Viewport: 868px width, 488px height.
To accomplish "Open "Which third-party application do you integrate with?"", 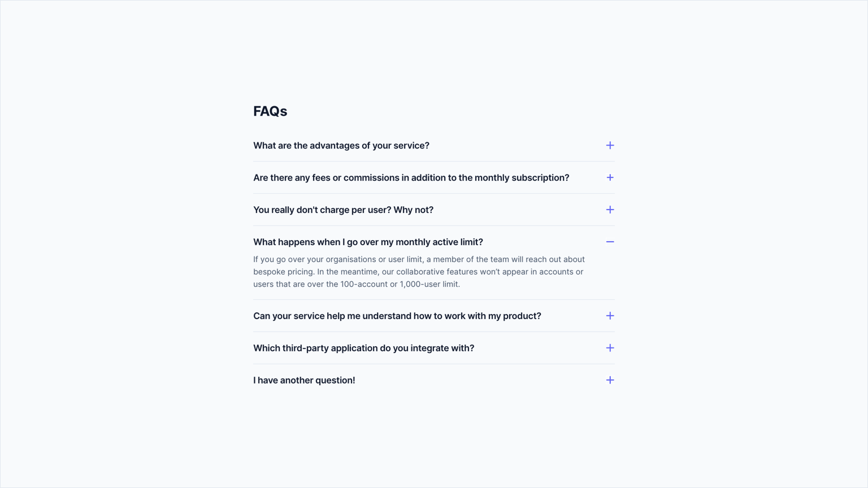I will tap(363, 348).
